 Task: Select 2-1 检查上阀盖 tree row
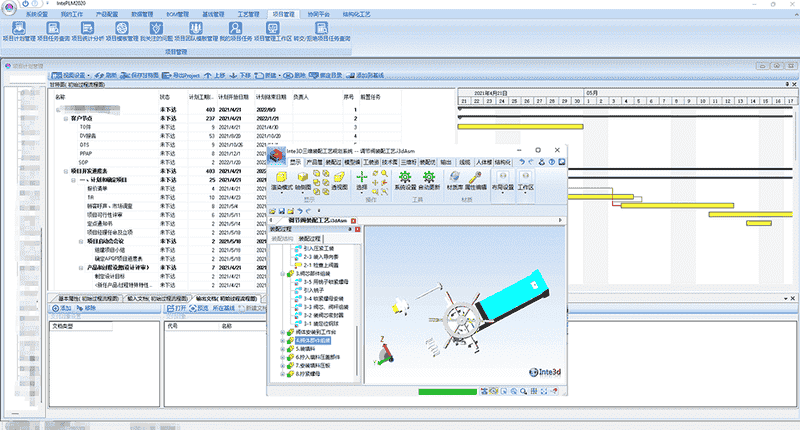[317, 265]
